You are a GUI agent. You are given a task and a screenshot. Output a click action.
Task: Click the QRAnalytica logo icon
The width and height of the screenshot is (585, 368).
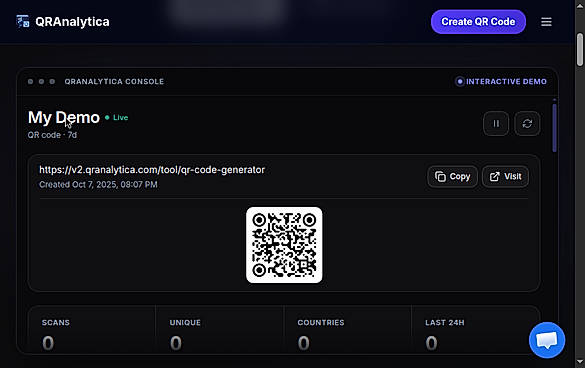coord(23,22)
